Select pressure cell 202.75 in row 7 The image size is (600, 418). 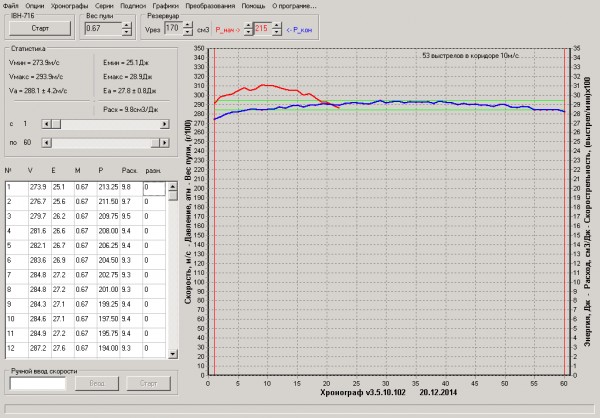(108, 275)
